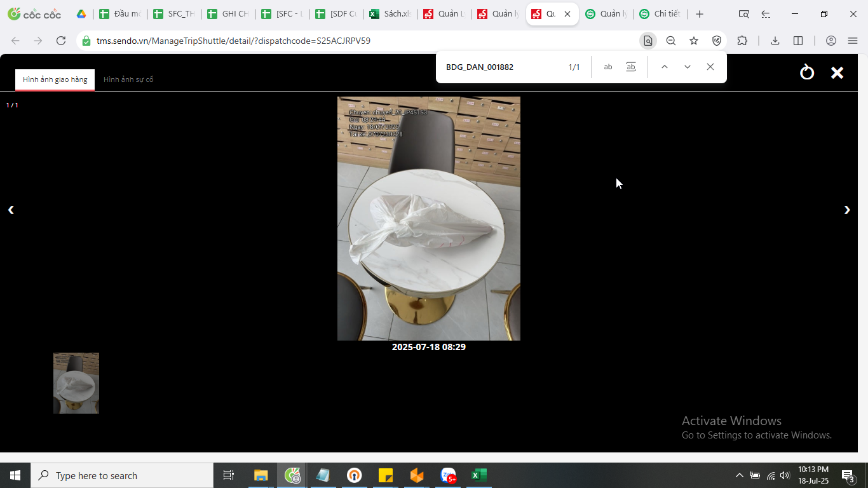Open the ad-block shield icon

click(717, 41)
